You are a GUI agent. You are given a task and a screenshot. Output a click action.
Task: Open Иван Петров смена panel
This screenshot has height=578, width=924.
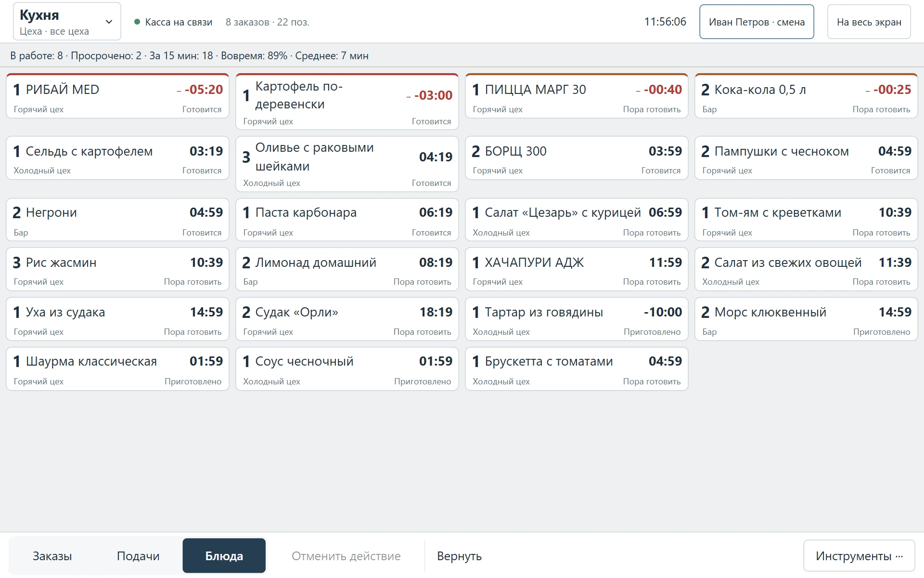757,22
